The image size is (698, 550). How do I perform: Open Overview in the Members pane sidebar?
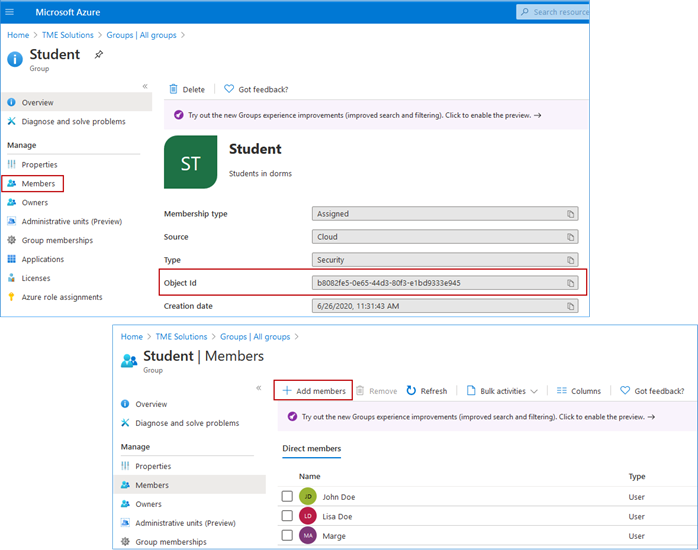pyautogui.click(x=144, y=404)
